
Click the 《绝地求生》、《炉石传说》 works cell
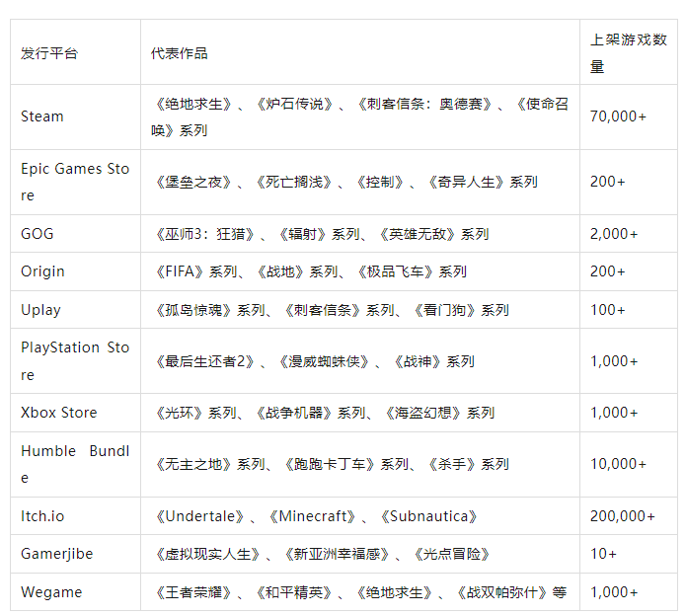(360, 116)
